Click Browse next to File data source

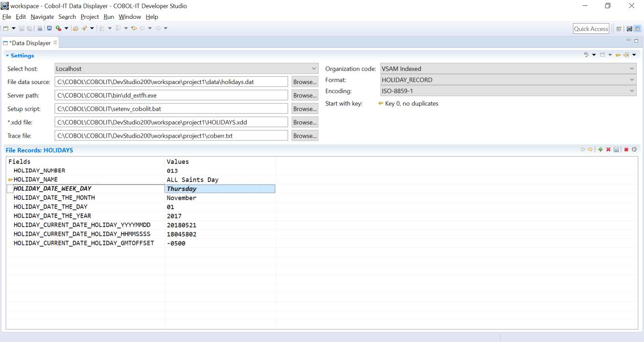(x=305, y=82)
